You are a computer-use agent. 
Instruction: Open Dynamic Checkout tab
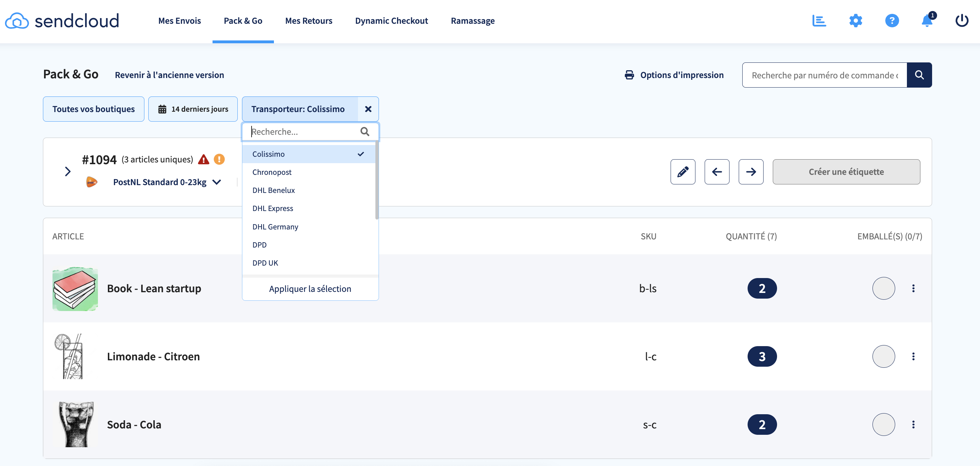(391, 21)
